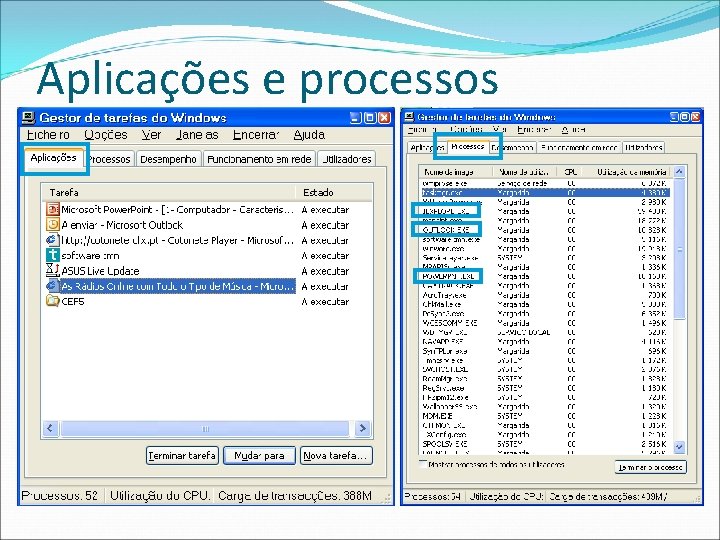720x540 pixels.
Task: Open the 'Funcionamento em rede' tab in the left window
Action: pos(259,159)
